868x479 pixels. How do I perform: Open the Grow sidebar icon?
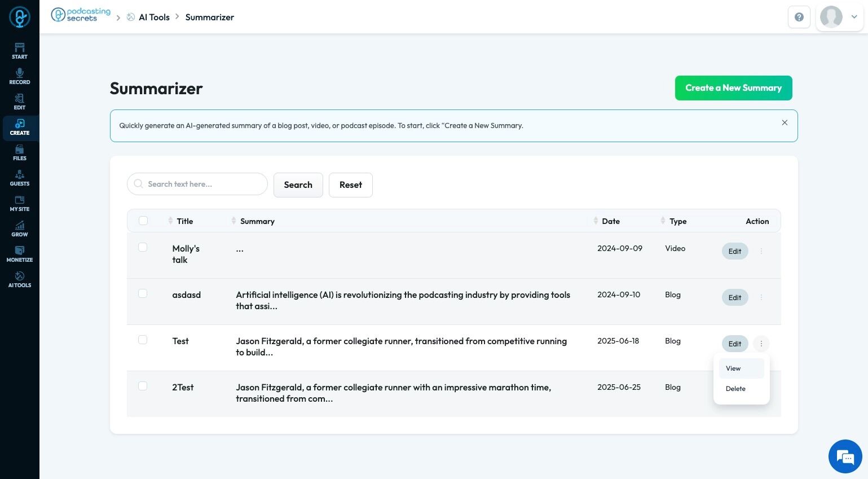20,229
